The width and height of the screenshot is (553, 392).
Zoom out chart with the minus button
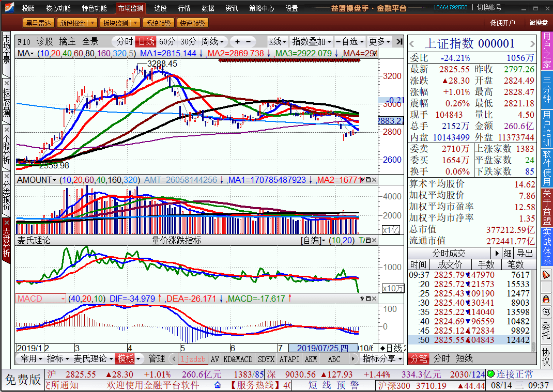tap(248, 42)
